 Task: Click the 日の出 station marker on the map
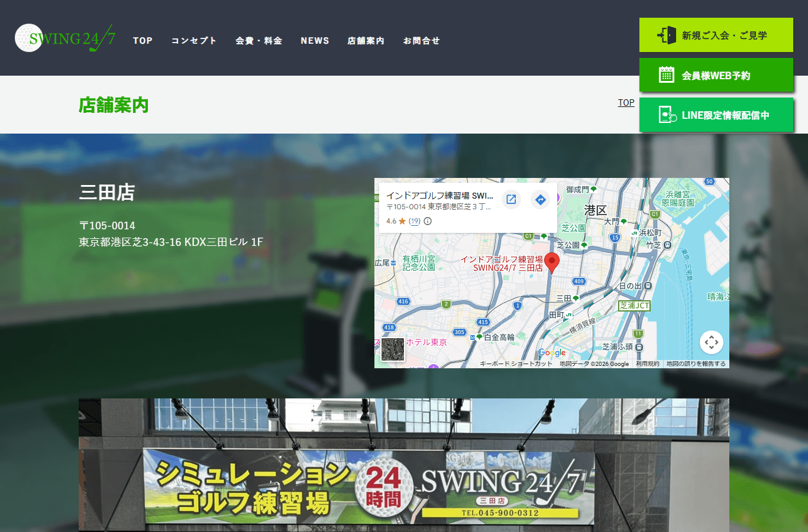click(x=648, y=286)
